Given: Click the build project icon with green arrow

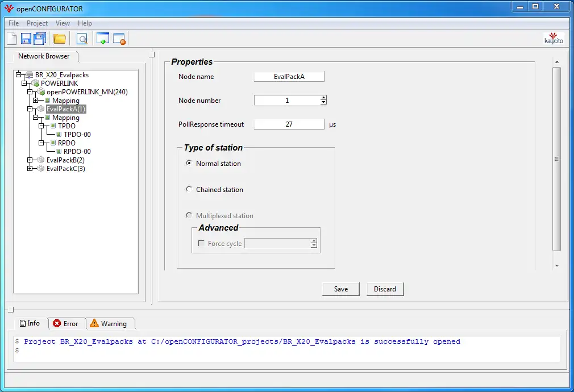Looking at the screenshot, I should (103, 39).
